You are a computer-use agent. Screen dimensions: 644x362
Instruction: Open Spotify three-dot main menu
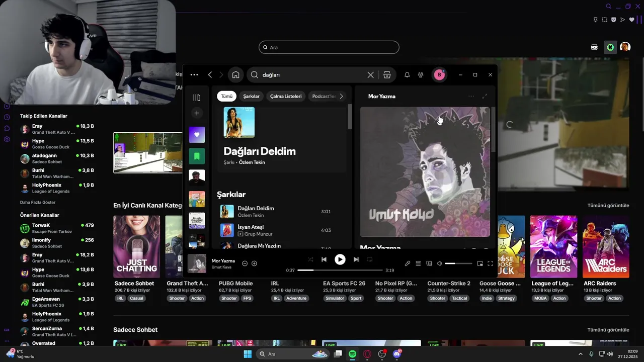pyautogui.click(x=194, y=75)
